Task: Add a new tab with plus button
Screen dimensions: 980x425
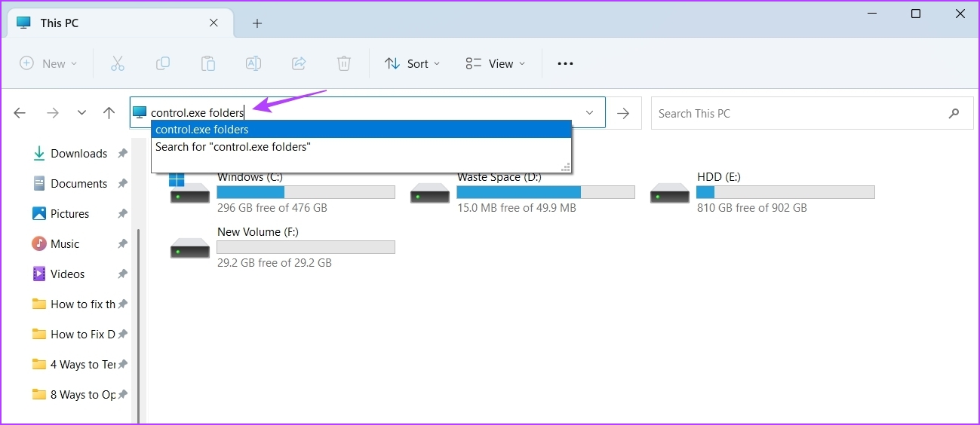Action: coord(257,23)
